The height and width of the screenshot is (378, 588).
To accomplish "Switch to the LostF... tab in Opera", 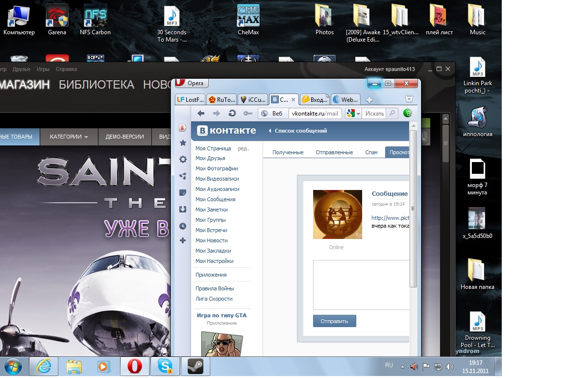I will click(x=190, y=99).
